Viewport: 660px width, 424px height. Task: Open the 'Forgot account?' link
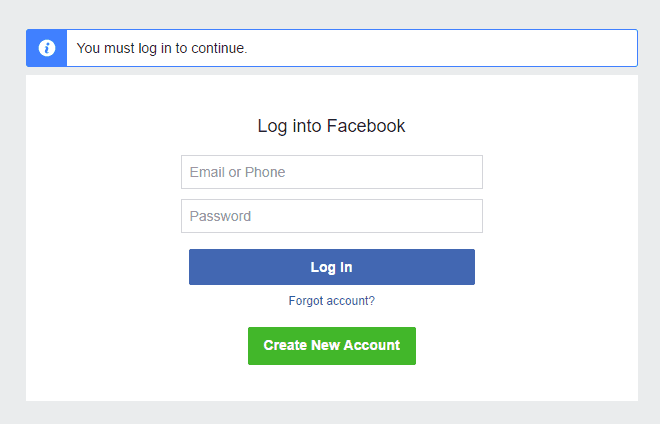coord(331,300)
